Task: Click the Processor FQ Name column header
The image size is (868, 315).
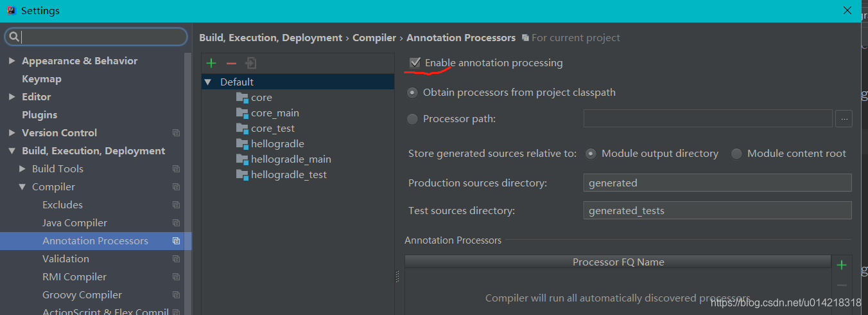Action: [618, 262]
